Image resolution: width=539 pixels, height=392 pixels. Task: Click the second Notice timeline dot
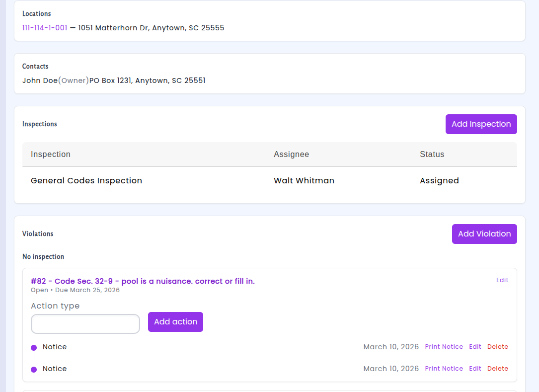click(34, 370)
